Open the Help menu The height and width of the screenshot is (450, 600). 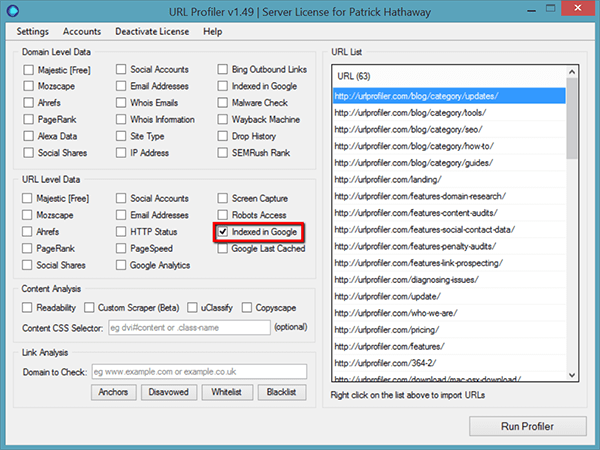(x=212, y=31)
